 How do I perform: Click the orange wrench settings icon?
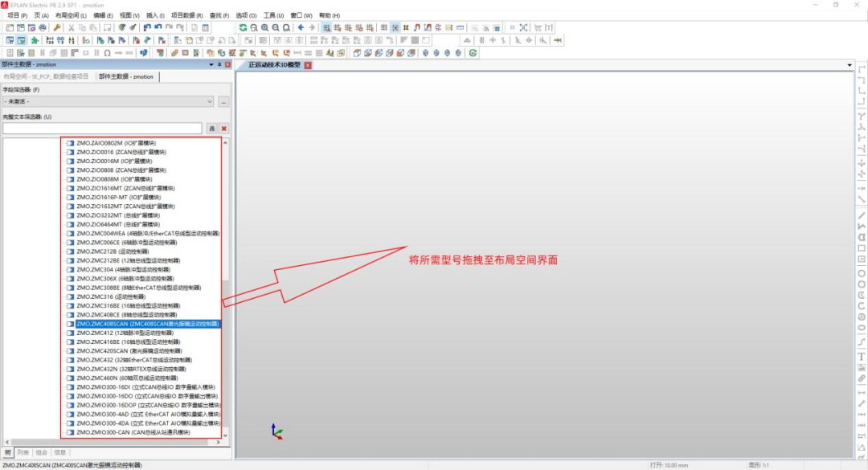click(56, 27)
